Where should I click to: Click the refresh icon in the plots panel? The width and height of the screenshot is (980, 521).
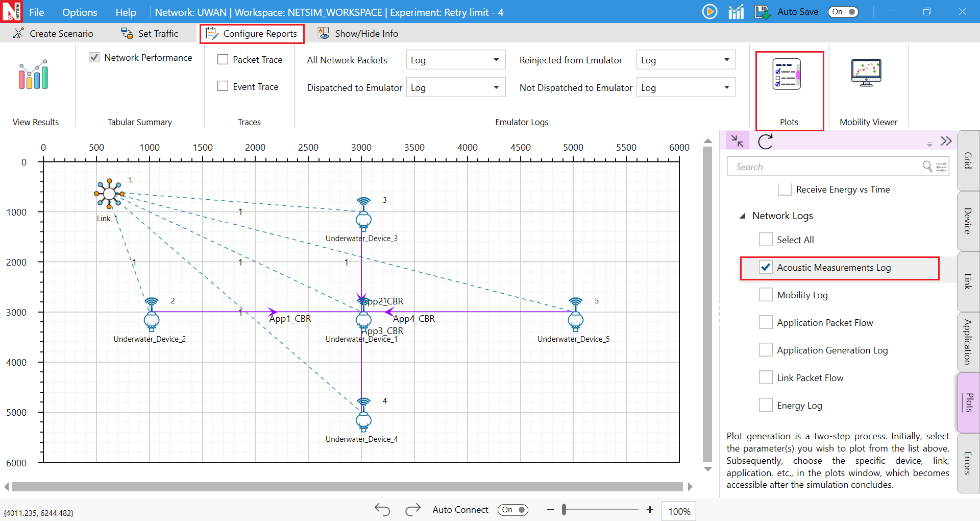coord(765,141)
